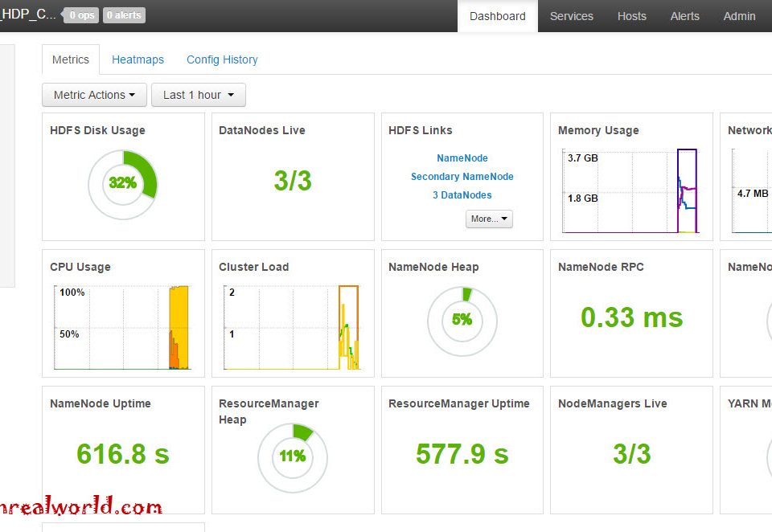Open the Admin menu
Screen dimensions: 772x532
click(x=739, y=16)
